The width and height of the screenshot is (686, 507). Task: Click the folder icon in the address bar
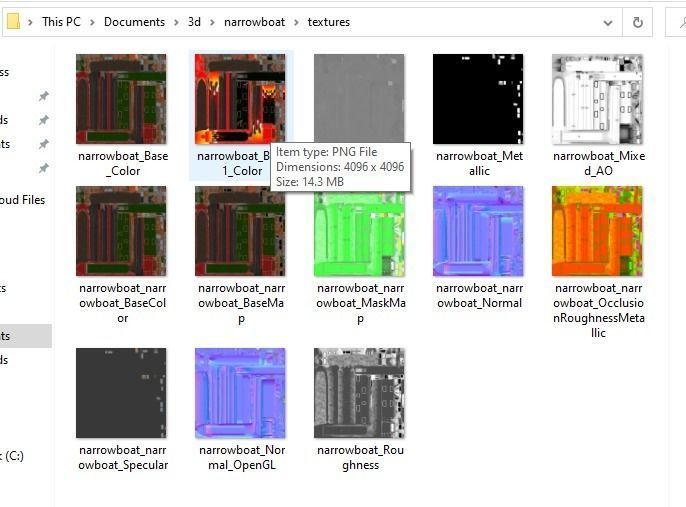(x=13, y=21)
